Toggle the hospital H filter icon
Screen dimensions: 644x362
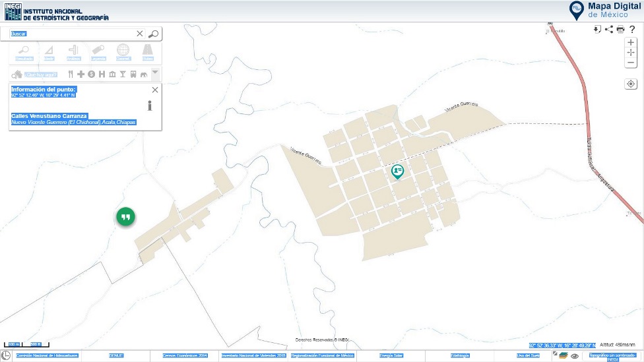click(102, 75)
